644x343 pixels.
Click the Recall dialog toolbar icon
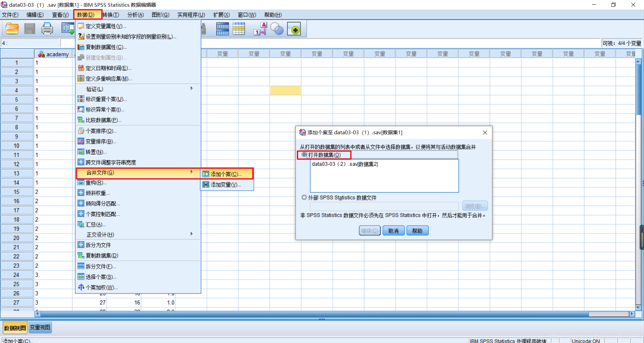click(68, 29)
